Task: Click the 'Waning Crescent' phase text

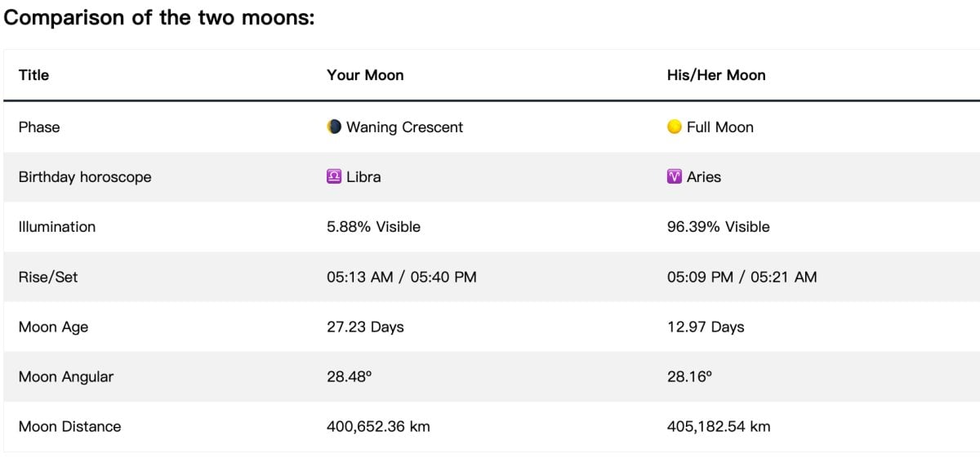Action: (x=404, y=127)
